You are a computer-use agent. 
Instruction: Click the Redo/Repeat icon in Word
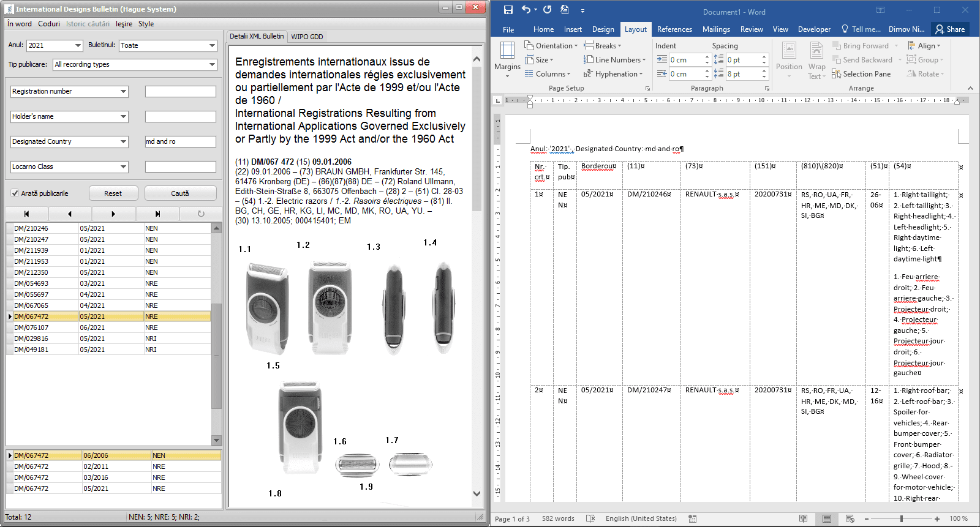click(x=547, y=10)
